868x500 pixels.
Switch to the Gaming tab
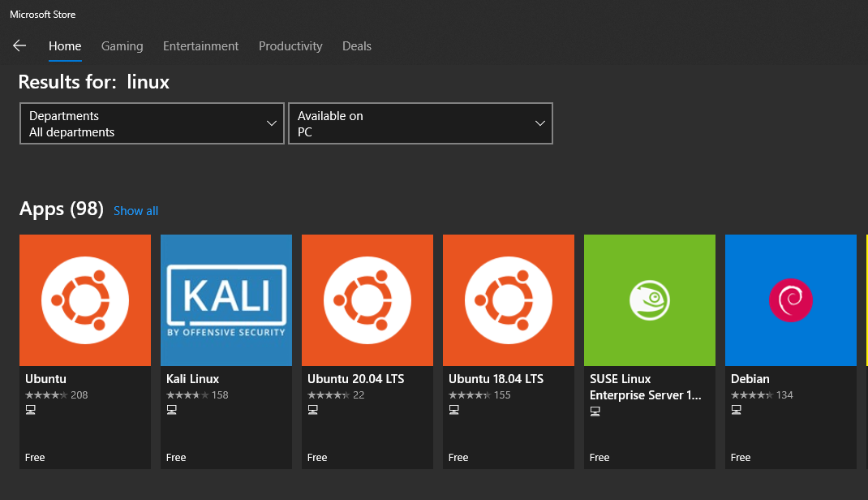122,46
